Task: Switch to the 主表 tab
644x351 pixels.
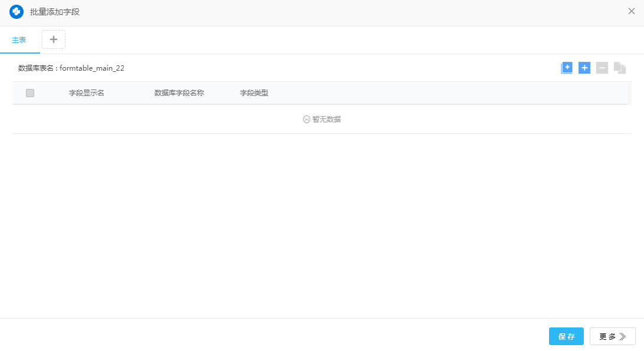Action: point(19,40)
